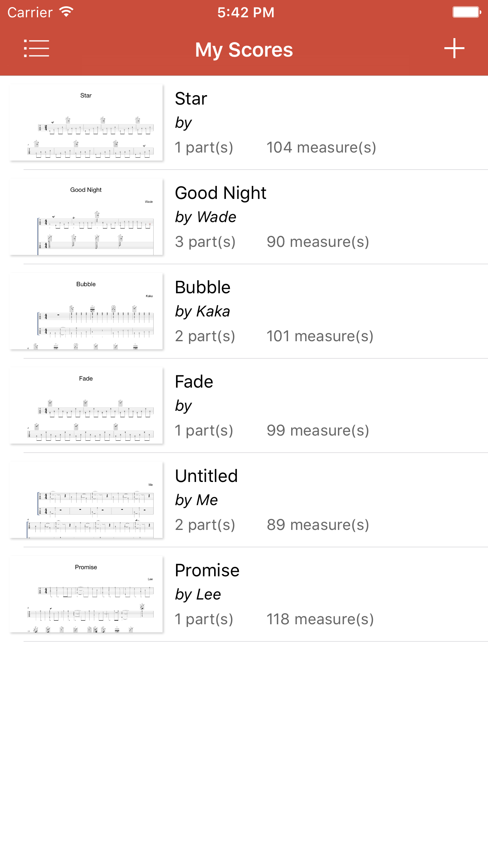
Task: Select the Bubble score title
Action: point(203,287)
